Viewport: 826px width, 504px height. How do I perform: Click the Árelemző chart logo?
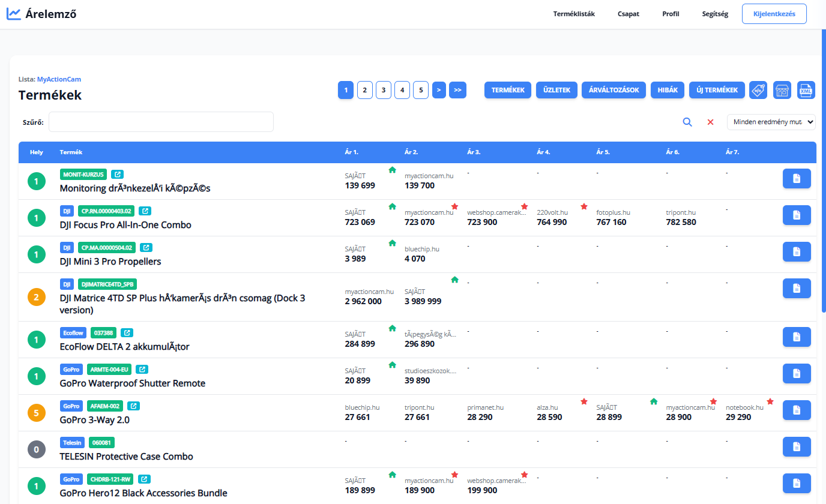click(x=14, y=13)
